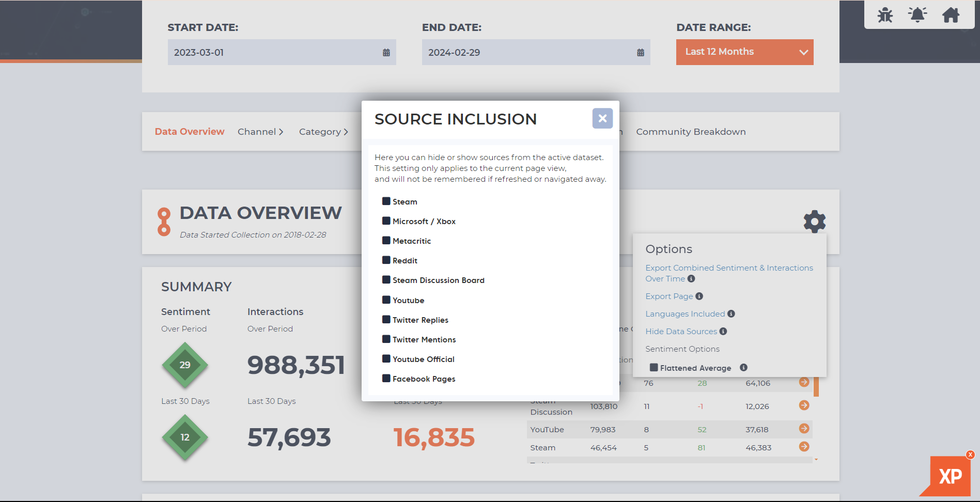Open the arrow for the Steam row
The width and height of the screenshot is (980, 502).
(804, 447)
